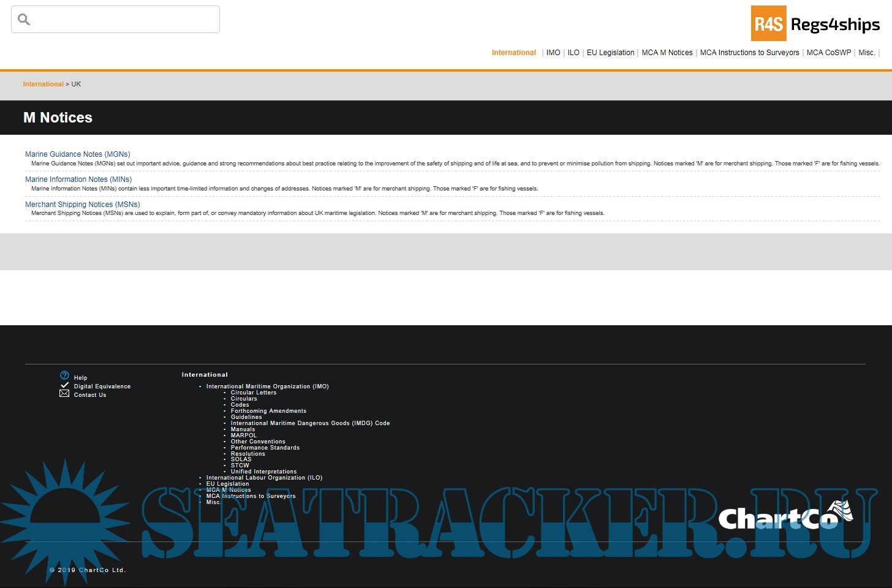Open MCA Instructions to Surveyors top menu
Image resolution: width=892 pixels, height=588 pixels.
[x=749, y=53]
